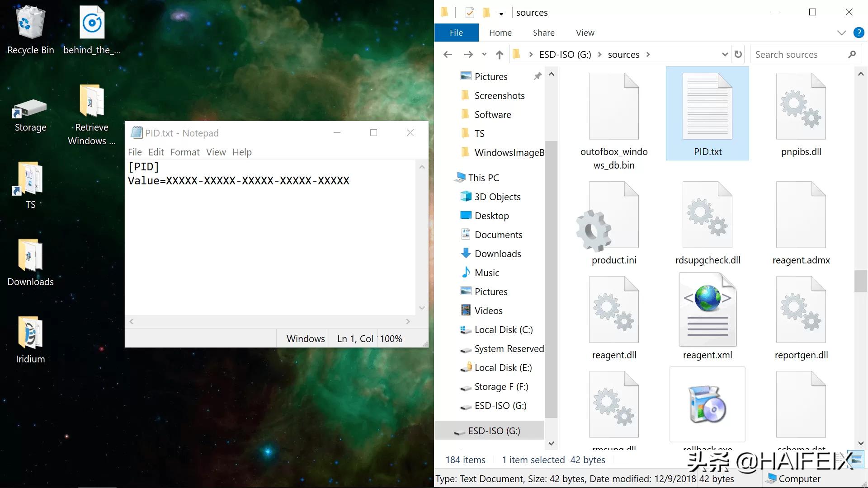The image size is (868, 488).
Task: Click the up one level arrow in Explorer
Action: (500, 54)
